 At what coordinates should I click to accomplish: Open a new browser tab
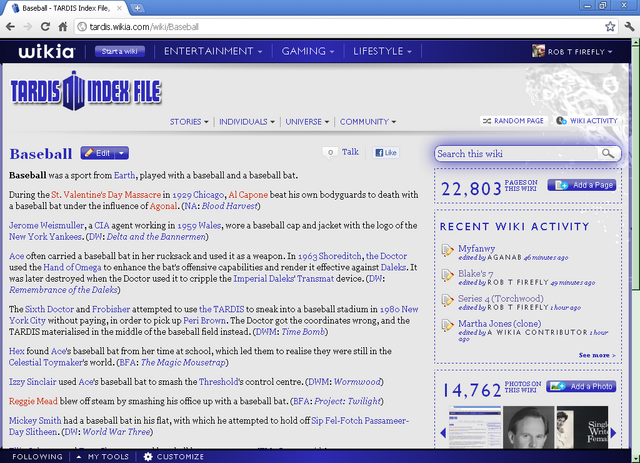137,8
